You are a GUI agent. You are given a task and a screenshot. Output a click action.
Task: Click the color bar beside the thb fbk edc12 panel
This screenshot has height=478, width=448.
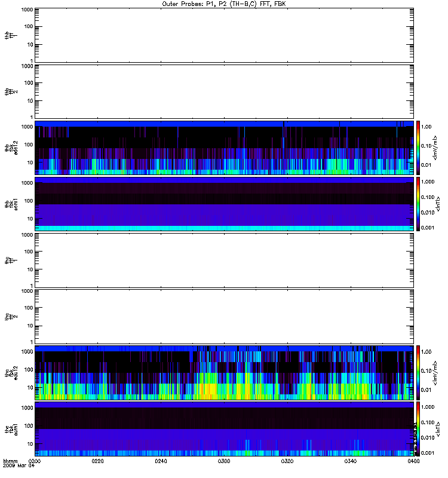point(418,148)
